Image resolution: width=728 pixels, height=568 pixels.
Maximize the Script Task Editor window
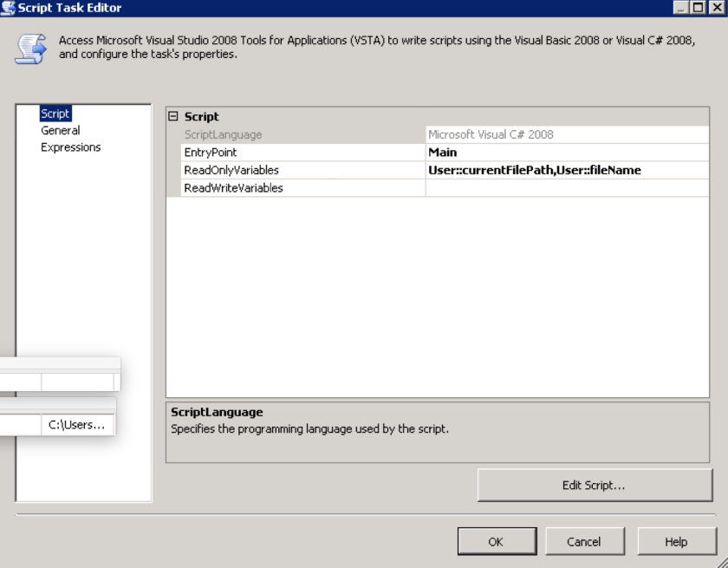pos(699,8)
